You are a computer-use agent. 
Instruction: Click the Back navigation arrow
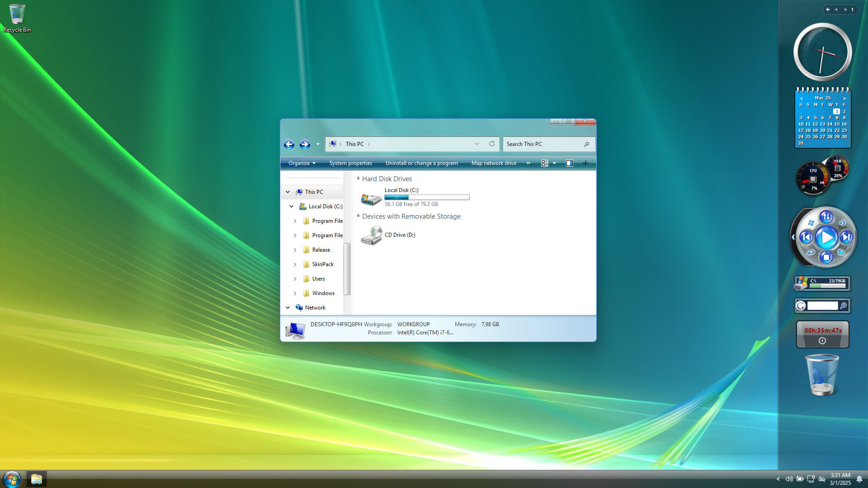(289, 144)
